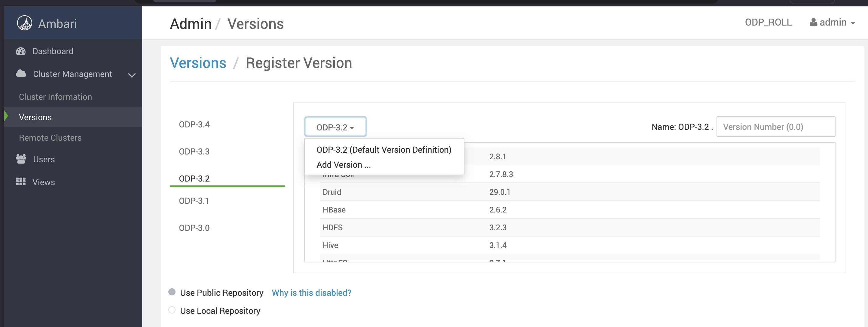The image size is (868, 327).
Task: Open Remote Clusters in the sidebar
Action: tap(50, 138)
